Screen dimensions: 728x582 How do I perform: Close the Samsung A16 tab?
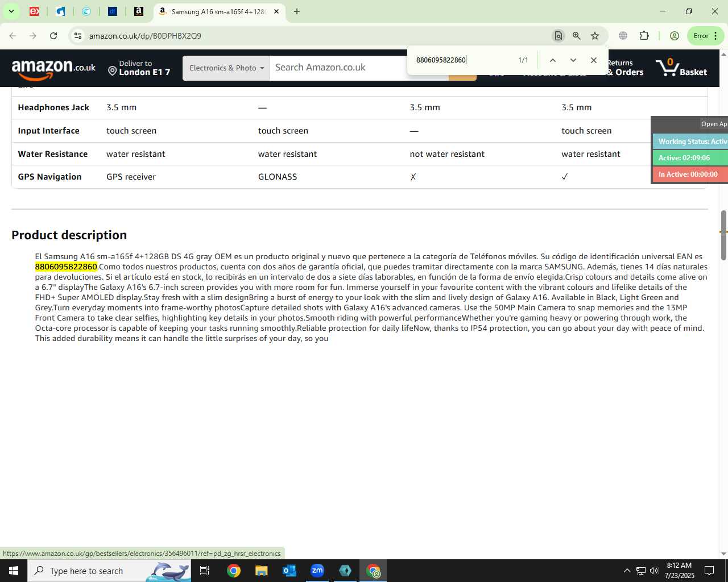pos(276,11)
